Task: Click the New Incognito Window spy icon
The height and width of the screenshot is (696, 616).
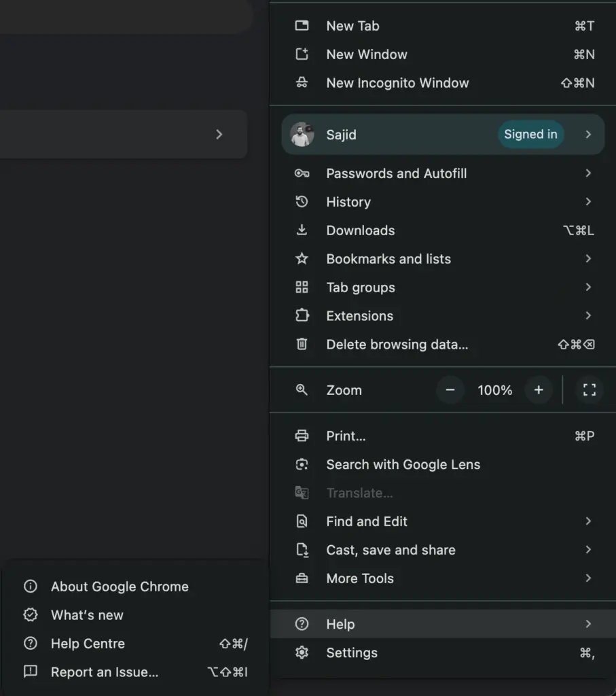Action: 302,83
